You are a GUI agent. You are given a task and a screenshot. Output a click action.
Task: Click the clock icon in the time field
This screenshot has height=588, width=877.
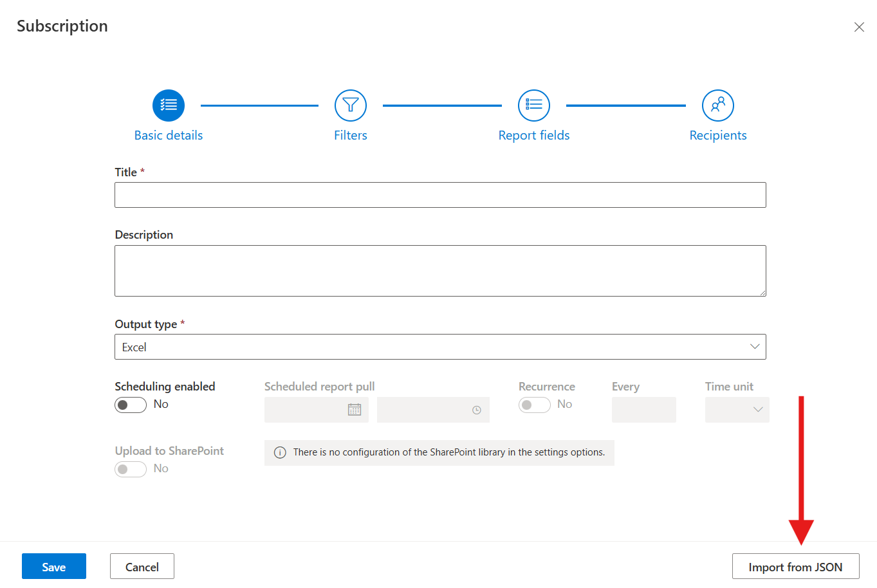[x=477, y=410]
